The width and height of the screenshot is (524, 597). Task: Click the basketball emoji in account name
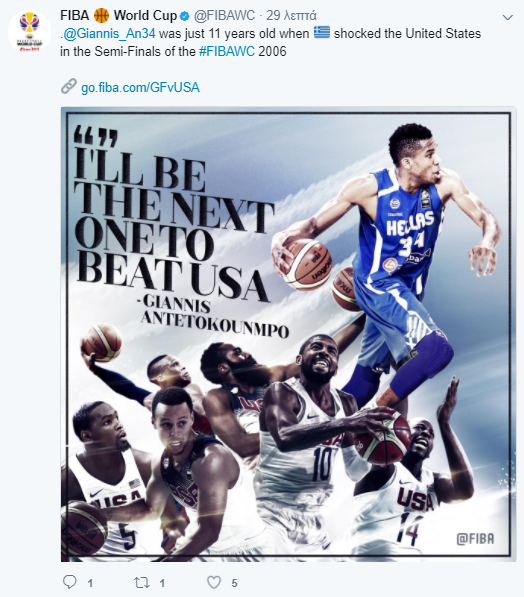coord(101,16)
